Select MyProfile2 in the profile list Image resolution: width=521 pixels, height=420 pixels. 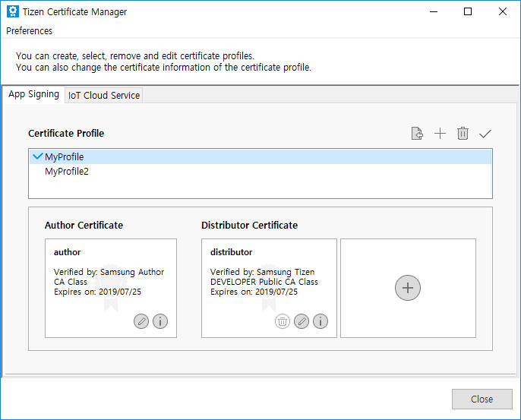click(67, 172)
